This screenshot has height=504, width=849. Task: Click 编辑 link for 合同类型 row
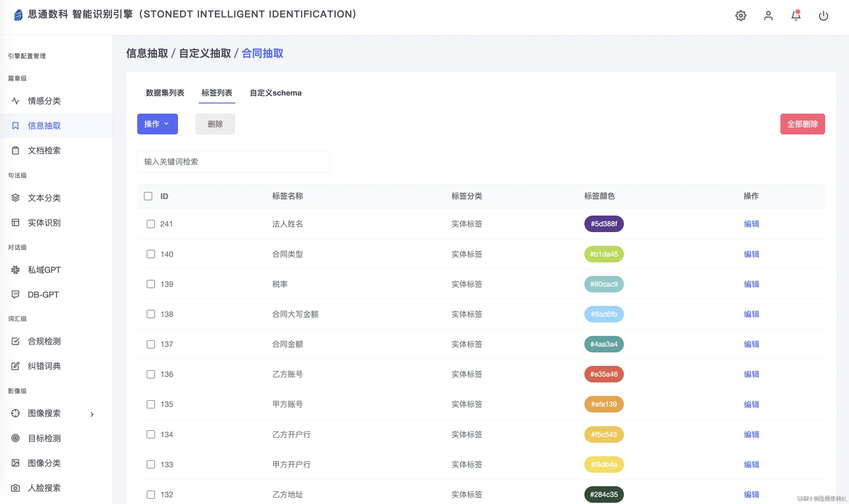pos(751,254)
